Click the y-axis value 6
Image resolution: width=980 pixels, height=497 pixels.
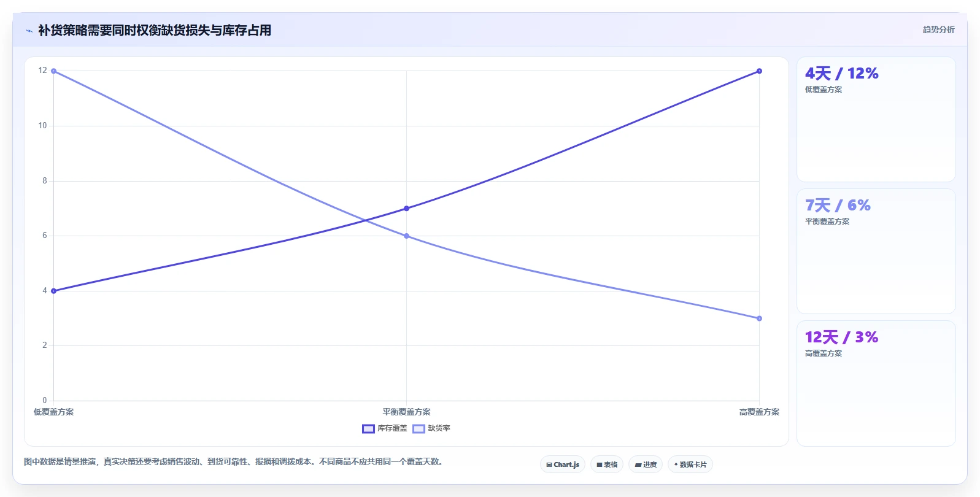pos(45,236)
